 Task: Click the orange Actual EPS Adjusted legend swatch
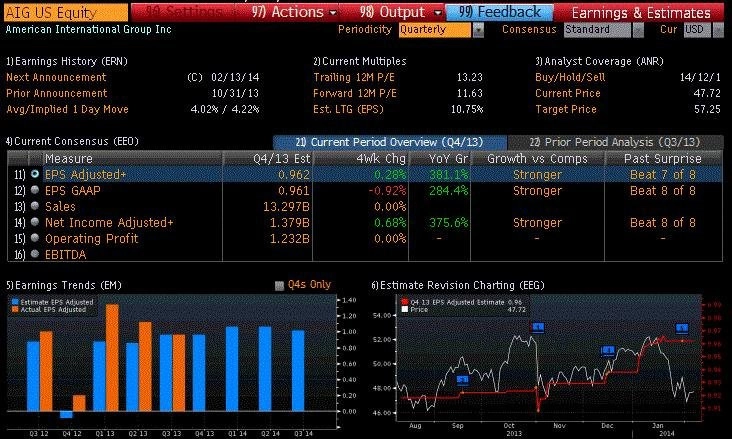[14, 309]
